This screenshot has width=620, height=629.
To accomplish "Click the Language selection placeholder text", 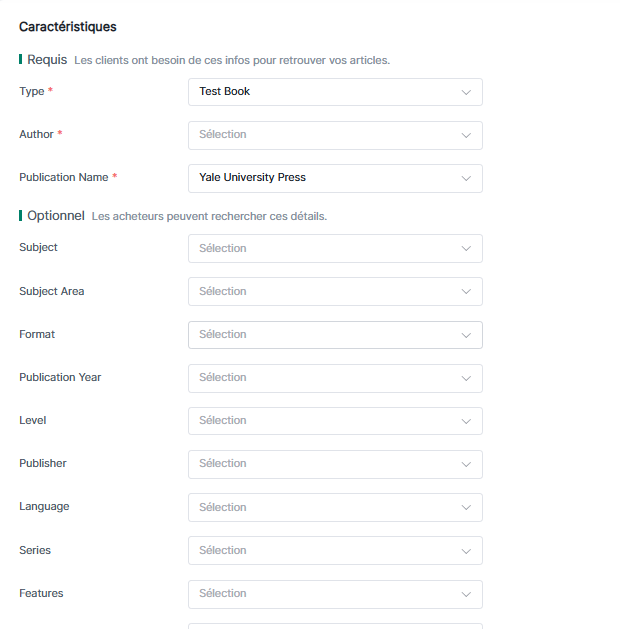I will [x=222, y=508].
